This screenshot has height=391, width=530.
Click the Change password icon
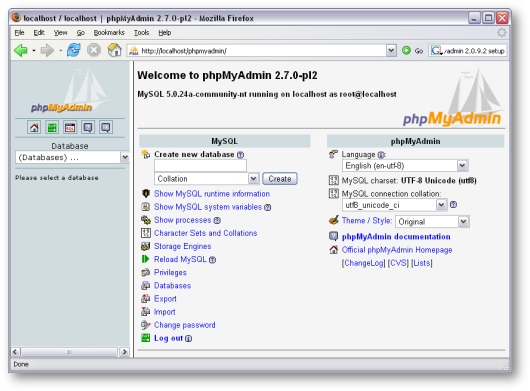coord(145,325)
